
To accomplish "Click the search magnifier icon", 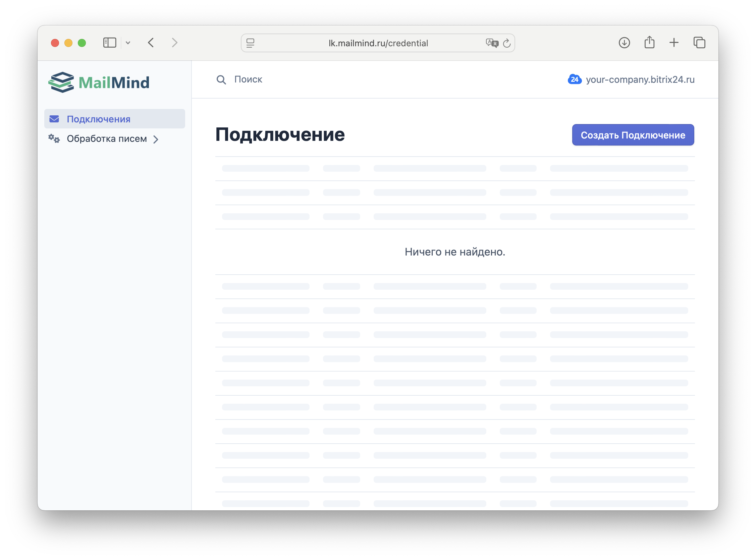I will point(221,80).
